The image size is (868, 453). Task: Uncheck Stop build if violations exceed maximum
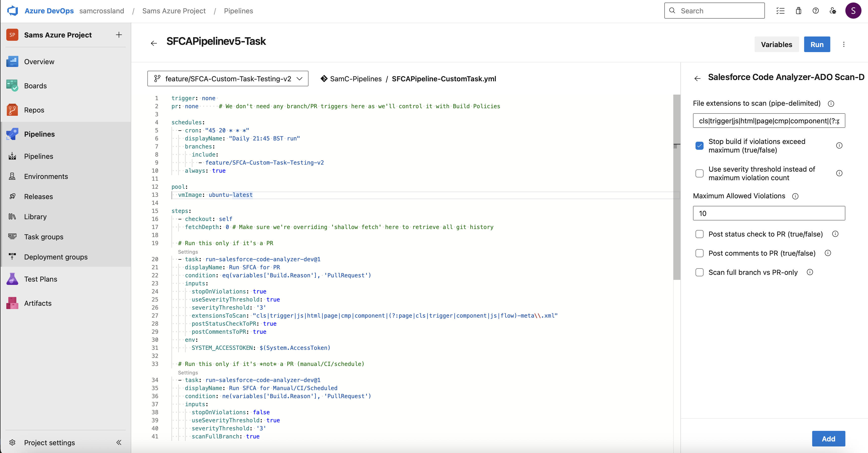(700, 145)
